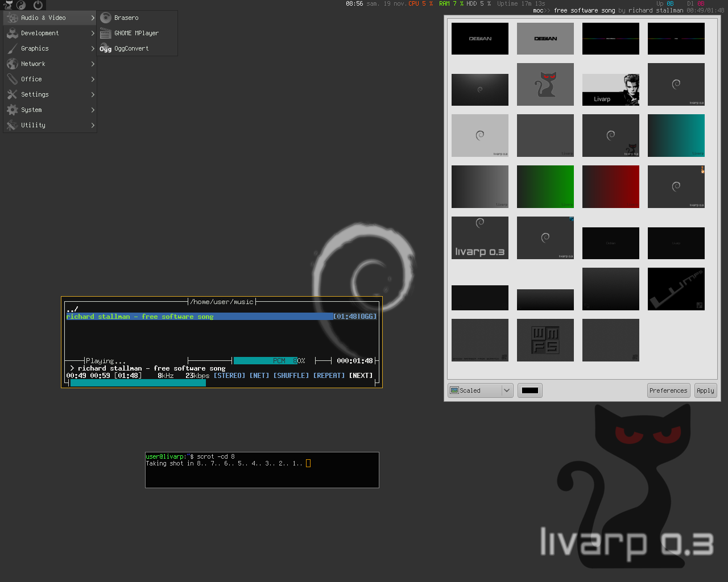Open the Scaled wallpaper mode dropdown
Image resolution: width=728 pixels, height=582 pixels.
click(481, 390)
